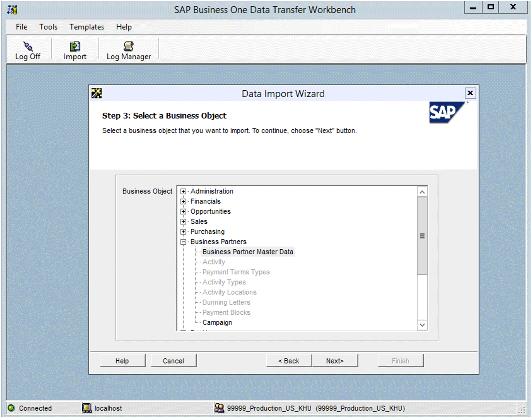This screenshot has width=532, height=417.
Task: Click the localhost server icon
Action: [x=87, y=408]
